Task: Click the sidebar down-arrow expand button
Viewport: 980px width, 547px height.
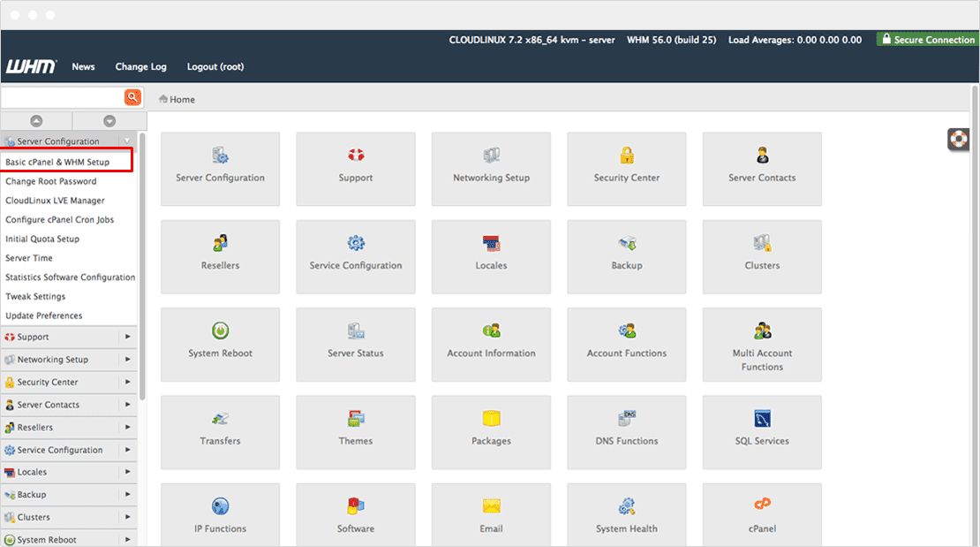Action: pyautogui.click(x=109, y=121)
